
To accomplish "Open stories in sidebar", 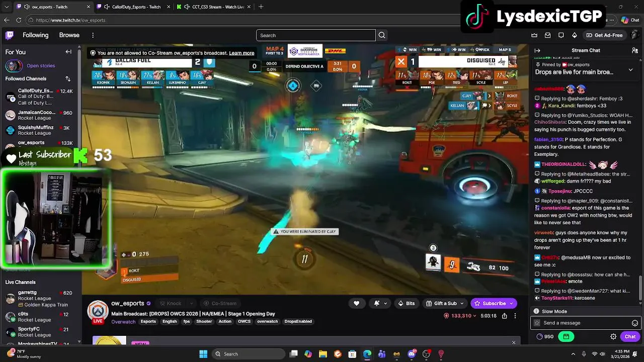I will click(41, 66).
